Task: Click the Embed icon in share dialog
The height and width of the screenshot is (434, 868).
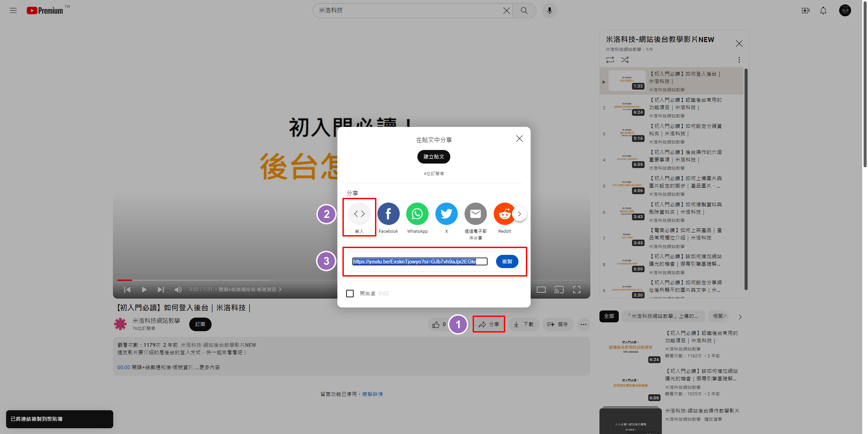Action: [359, 214]
